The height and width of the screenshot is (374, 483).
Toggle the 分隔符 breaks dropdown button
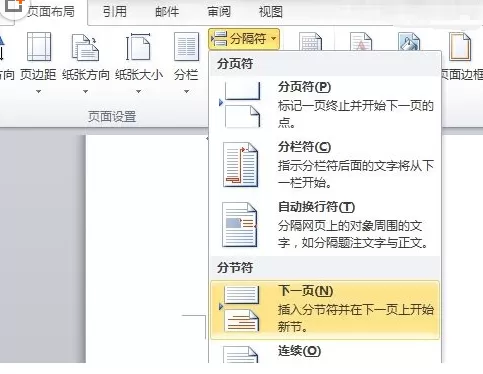(x=244, y=39)
